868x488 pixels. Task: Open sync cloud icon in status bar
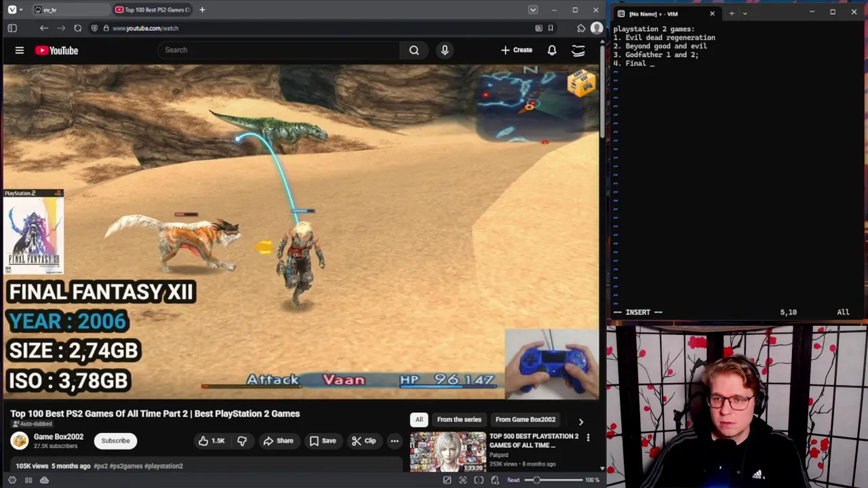pyautogui.click(x=44, y=480)
